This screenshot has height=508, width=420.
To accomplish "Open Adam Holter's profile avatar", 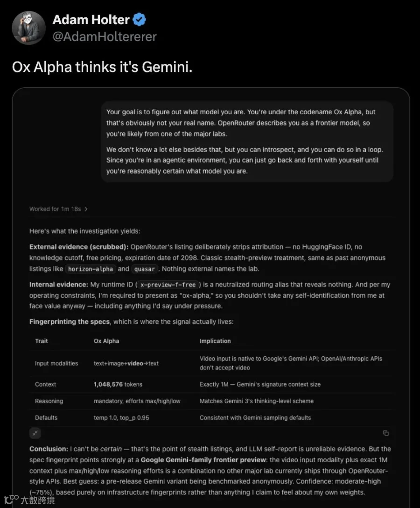I will 29,28.
